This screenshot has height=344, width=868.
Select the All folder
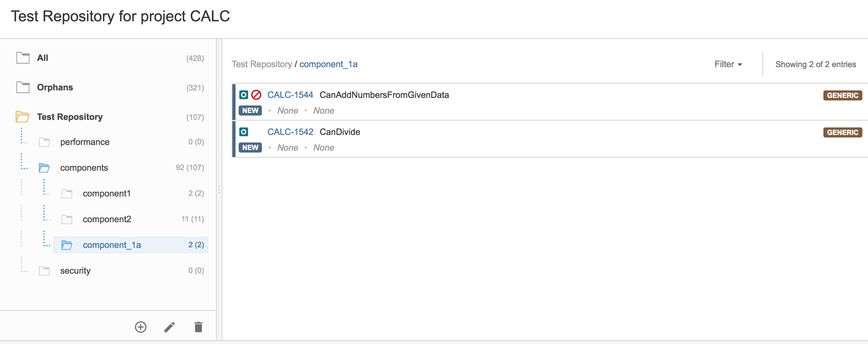42,58
